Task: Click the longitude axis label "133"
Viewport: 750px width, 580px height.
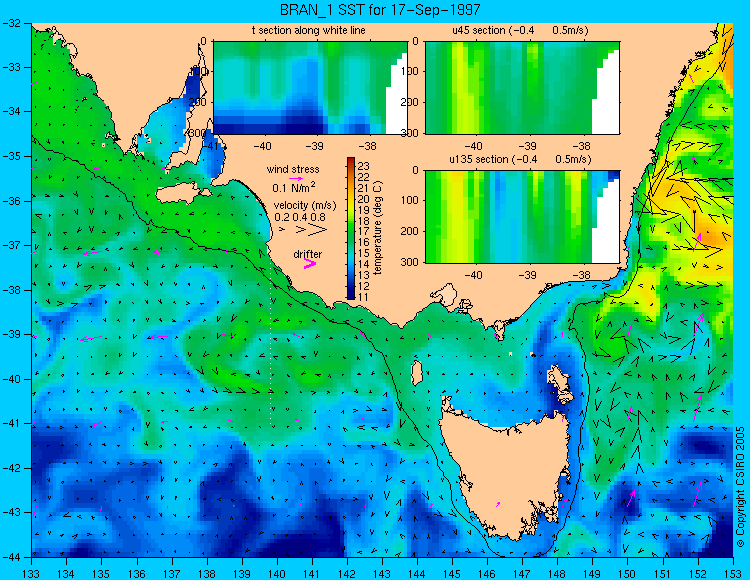Action: click(32, 574)
